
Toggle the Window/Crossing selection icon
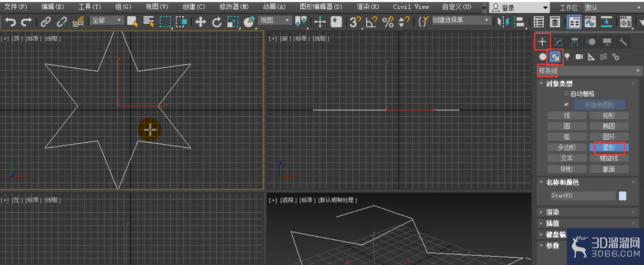point(182,22)
